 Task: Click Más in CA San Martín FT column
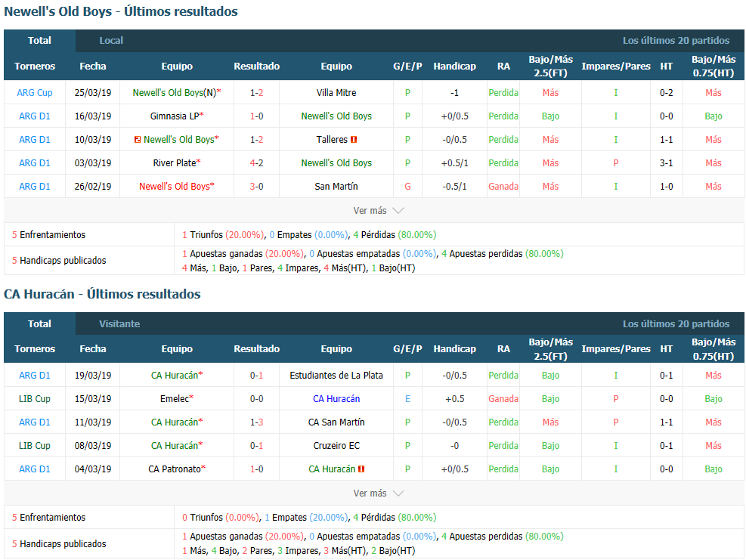pos(550,422)
